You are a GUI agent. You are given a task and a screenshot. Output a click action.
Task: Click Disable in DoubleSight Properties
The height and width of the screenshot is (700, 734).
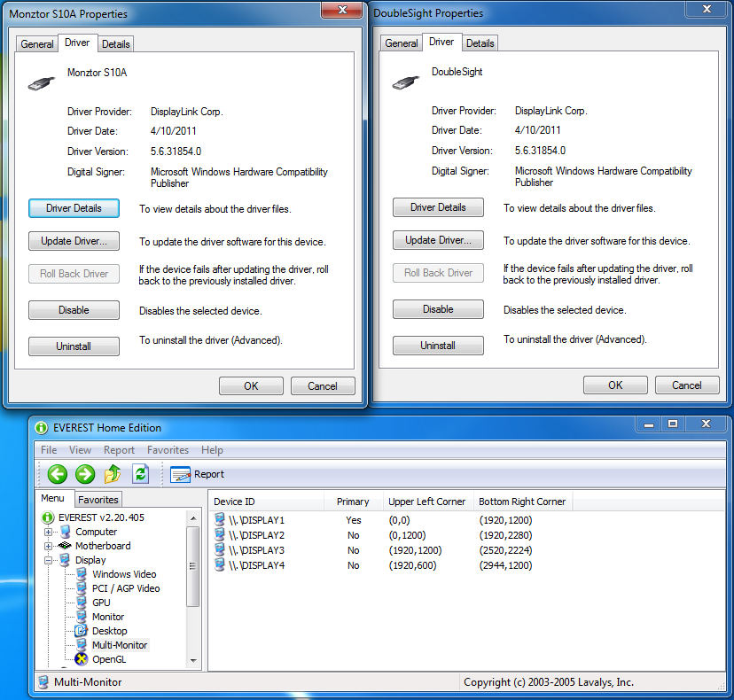(438, 309)
